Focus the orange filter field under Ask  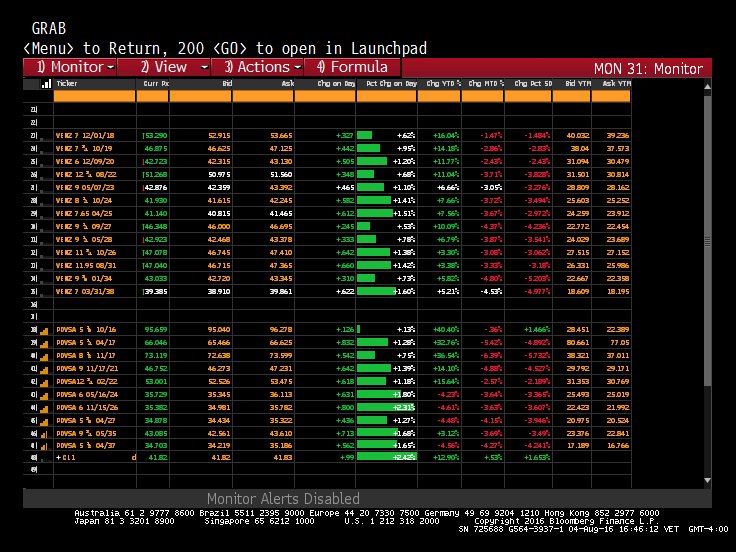263,96
